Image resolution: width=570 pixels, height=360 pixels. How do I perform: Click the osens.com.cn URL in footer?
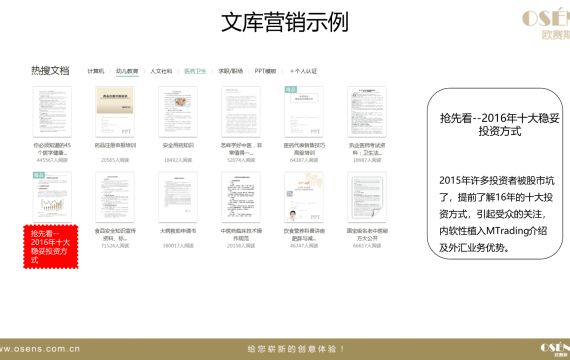(40, 349)
